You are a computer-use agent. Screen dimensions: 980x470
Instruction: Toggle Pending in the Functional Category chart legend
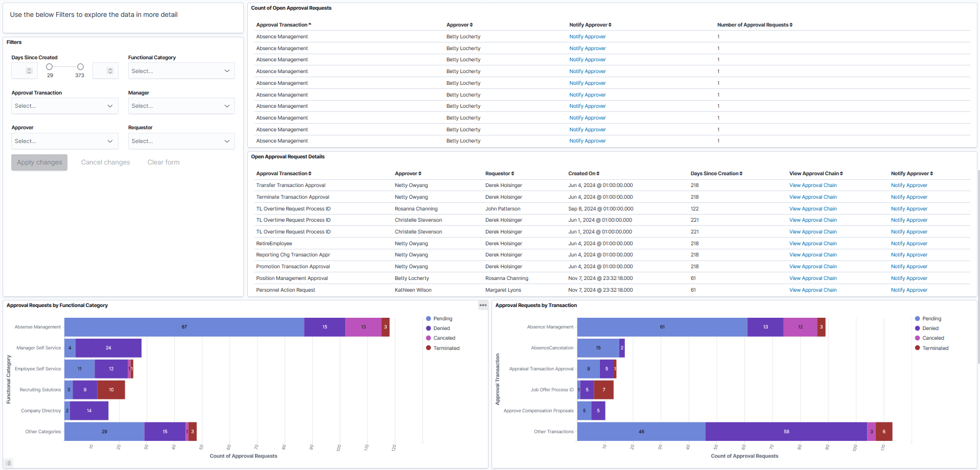439,318
